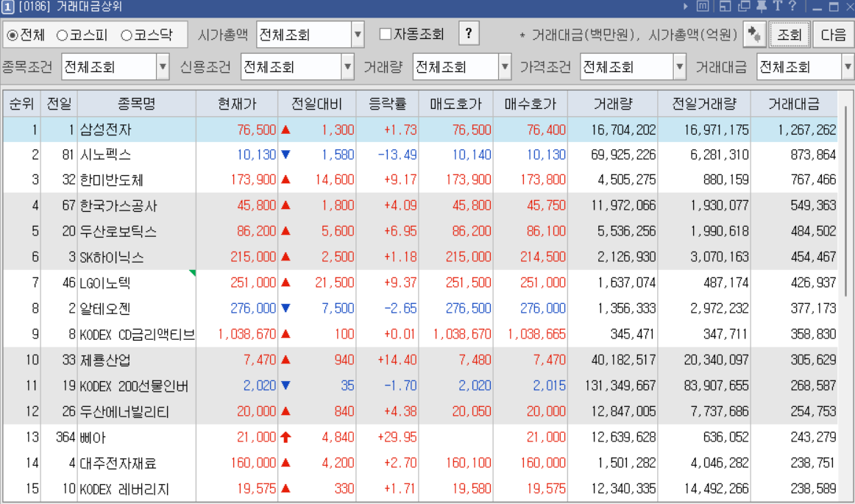The height and width of the screenshot is (504, 855).
Task: Sort by the 종목명 column header
Action: [137, 104]
